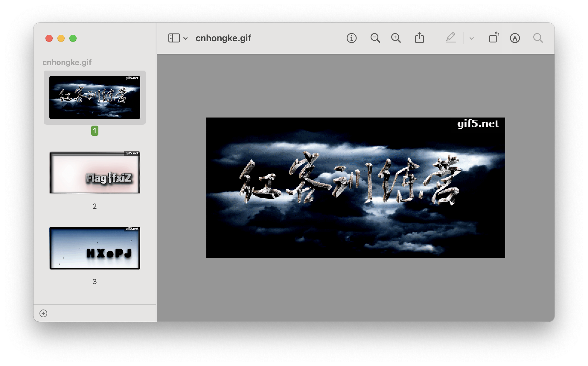
Task: Click the green page 1 badge
Action: pyautogui.click(x=95, y=131)
